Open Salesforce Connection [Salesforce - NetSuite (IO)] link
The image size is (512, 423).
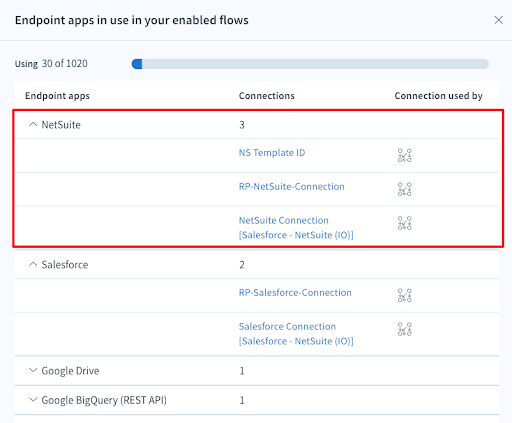pyautogui.click(x=296, y=334)
